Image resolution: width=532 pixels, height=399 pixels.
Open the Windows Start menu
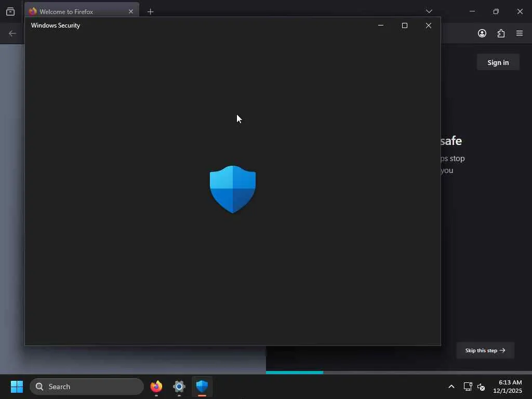(x=17, y=387)
